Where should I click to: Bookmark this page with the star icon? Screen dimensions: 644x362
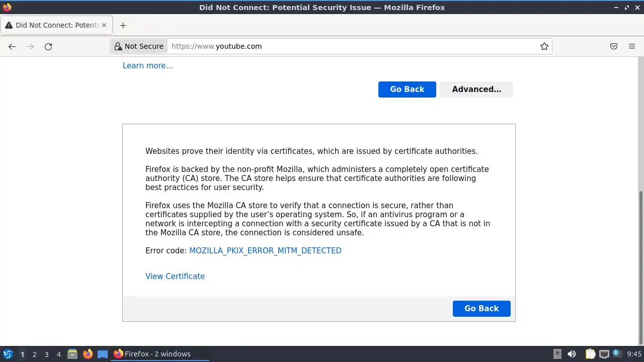[544, 46]
